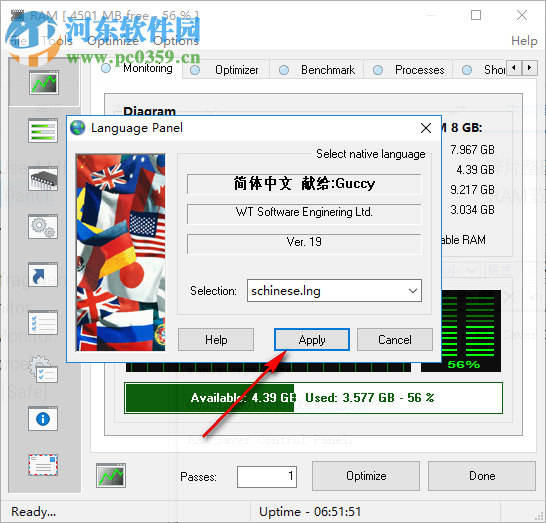Open the Help menu
The image size is (546, 523).
[x=524, y=41]
